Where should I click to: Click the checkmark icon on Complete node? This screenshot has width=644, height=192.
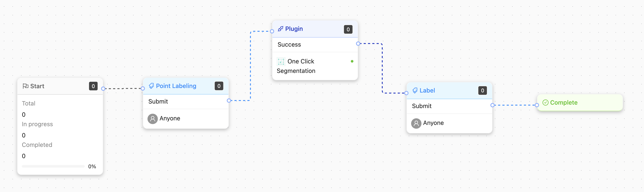click(545, 103)
